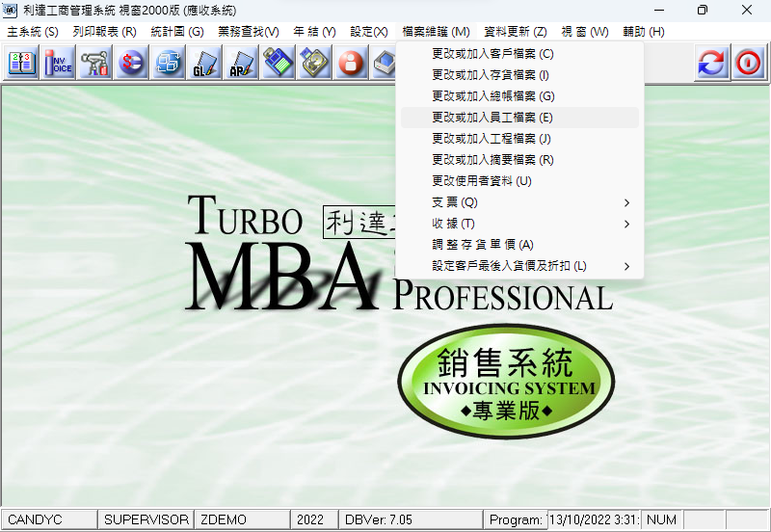Restore down the application window
This screenshot has width=771, height=532.
[x=703, y=10]
